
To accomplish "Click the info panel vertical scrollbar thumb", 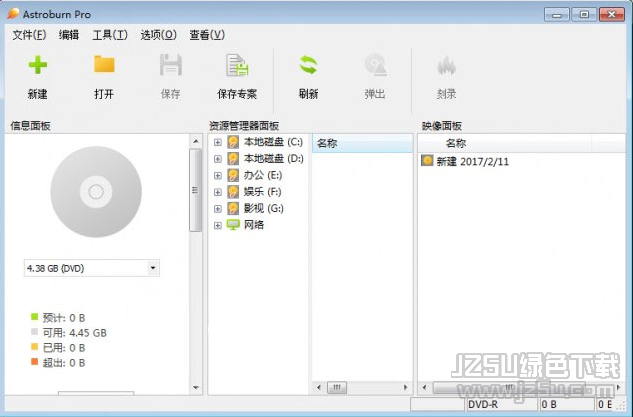I will [195, 190].
